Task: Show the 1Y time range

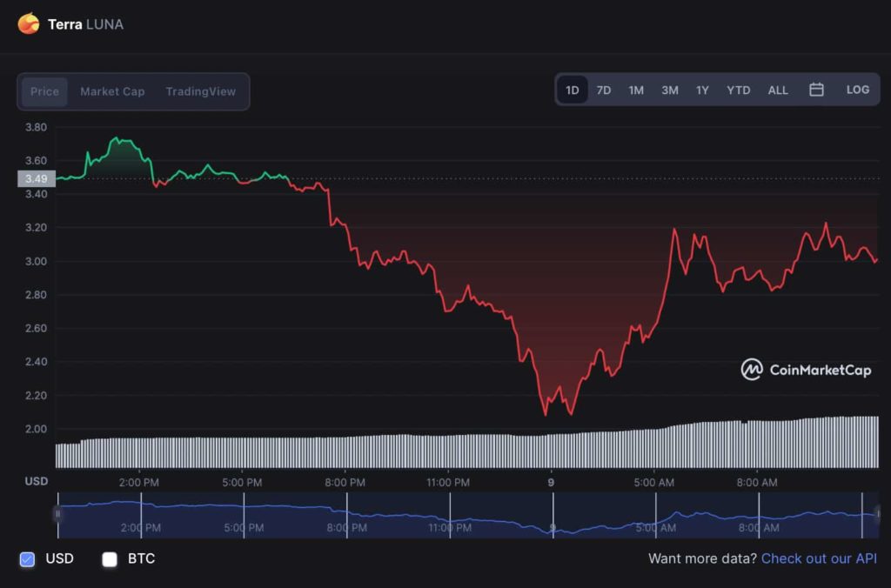Action: (x=702, y=90)
